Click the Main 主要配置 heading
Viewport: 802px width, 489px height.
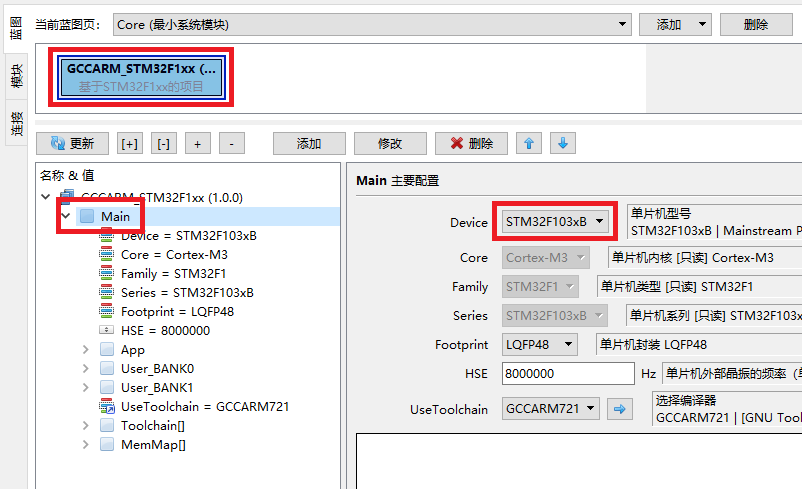point(397,181)
